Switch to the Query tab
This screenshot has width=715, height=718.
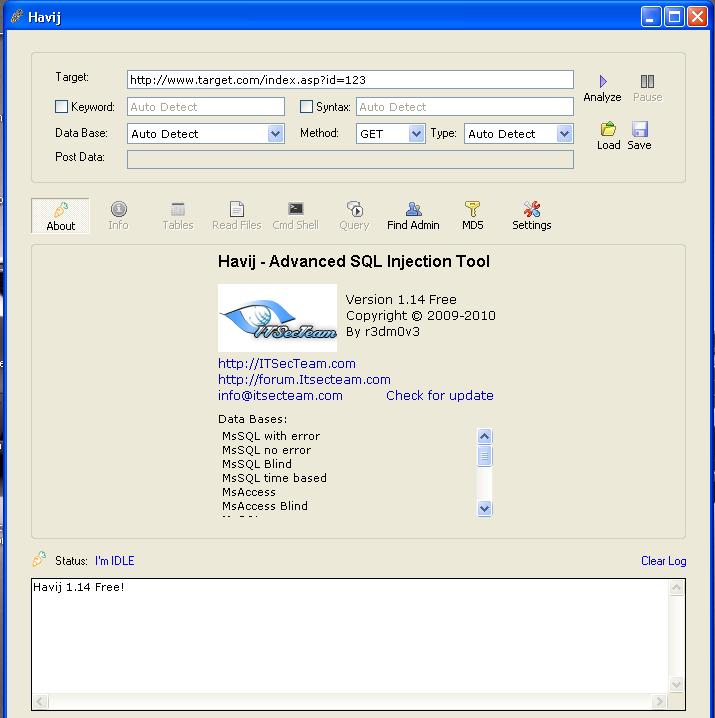(354, 216)
